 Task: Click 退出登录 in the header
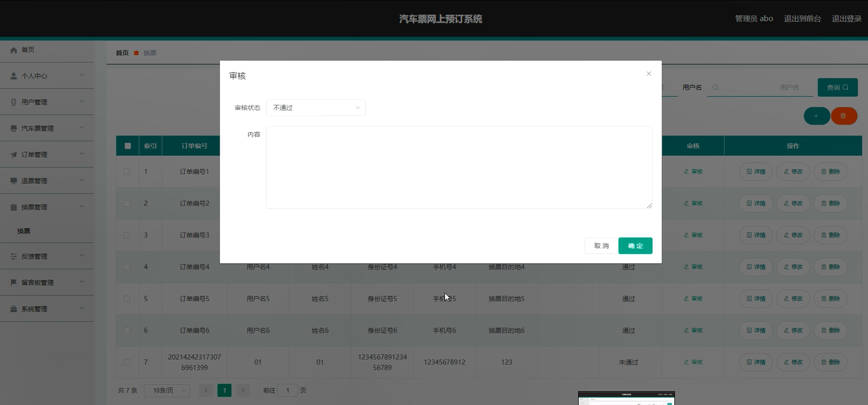[x=847, y=19]
